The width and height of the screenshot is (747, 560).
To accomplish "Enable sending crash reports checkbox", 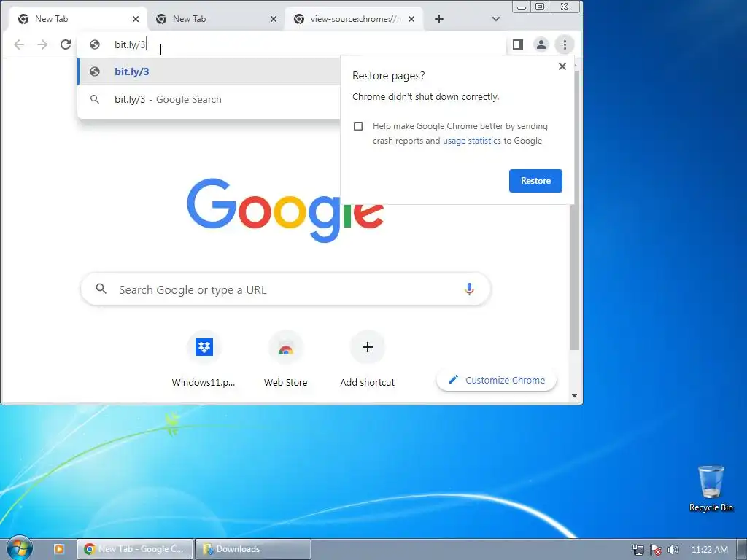I will click(x=358, y=126).
